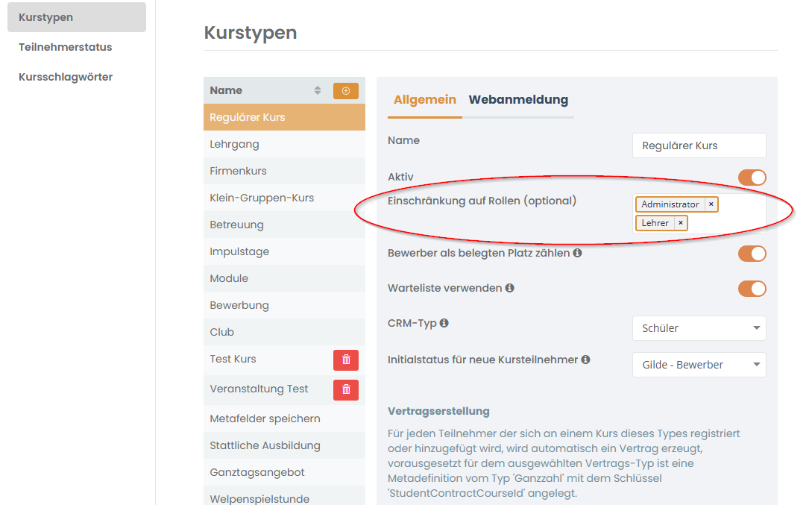Disable the Warteliste verwenden switch
Screen dimensions: 812x505
click(752, 289)
